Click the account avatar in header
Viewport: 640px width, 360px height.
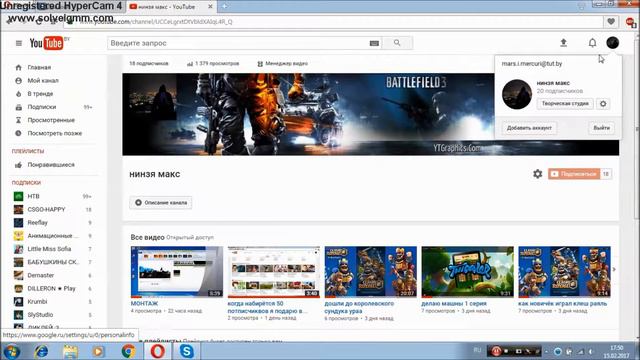pyautogui.click(x=612, y=43)
